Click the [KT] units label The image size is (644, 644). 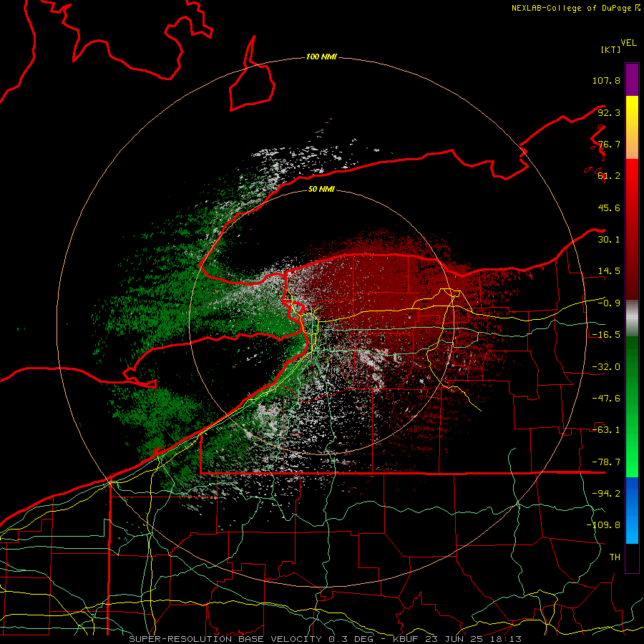611,49
